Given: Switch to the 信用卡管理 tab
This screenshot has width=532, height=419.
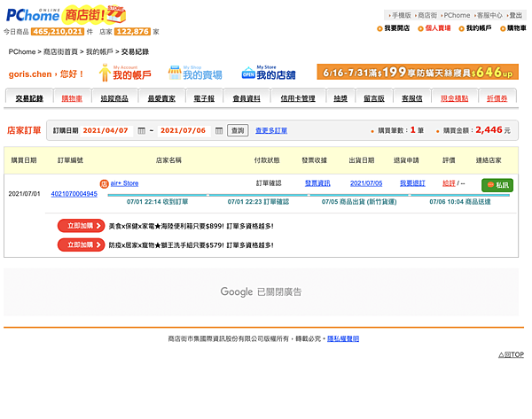Looking at the screenshot, I should tap(298, 98).
